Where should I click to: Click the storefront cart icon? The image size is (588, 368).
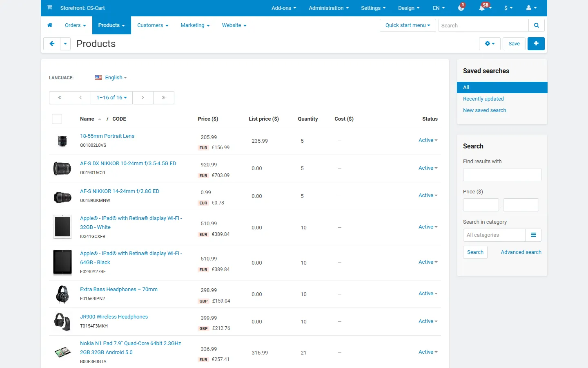click(49, 7)
